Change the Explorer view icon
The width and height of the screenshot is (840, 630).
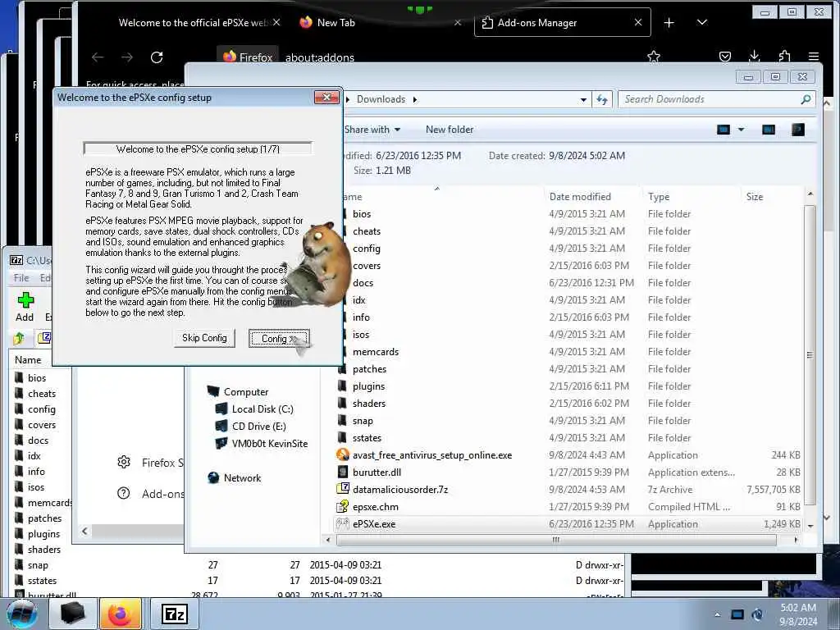pyautogui.click(x=724, y=130)
